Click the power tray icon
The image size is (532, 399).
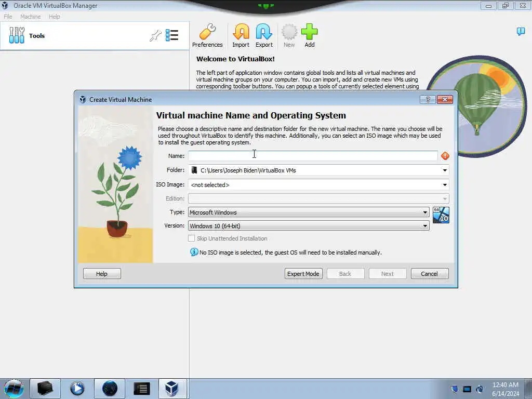pos(480,389)
